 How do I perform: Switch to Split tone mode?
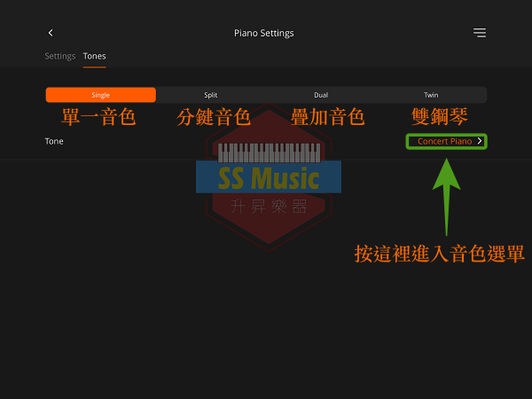pos(211,95)
